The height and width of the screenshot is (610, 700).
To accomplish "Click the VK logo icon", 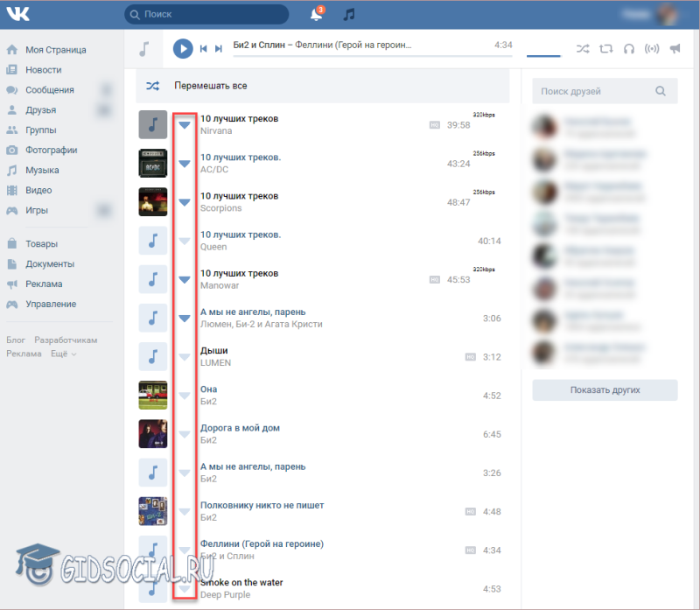I will click(17, 14).
